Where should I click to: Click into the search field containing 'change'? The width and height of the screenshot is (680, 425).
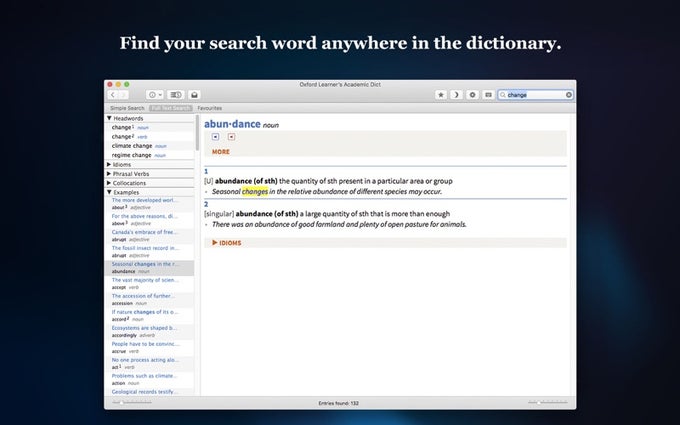[x=536, y=95]
